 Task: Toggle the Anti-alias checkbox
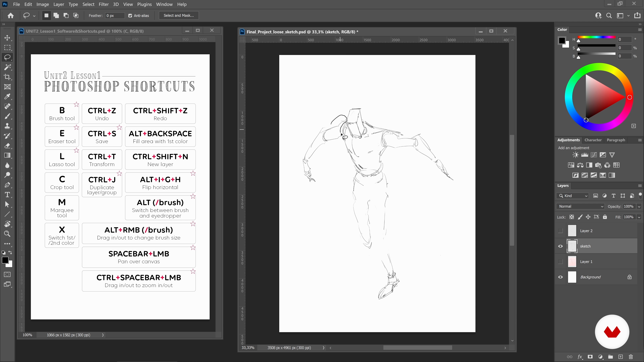(130, 15)
